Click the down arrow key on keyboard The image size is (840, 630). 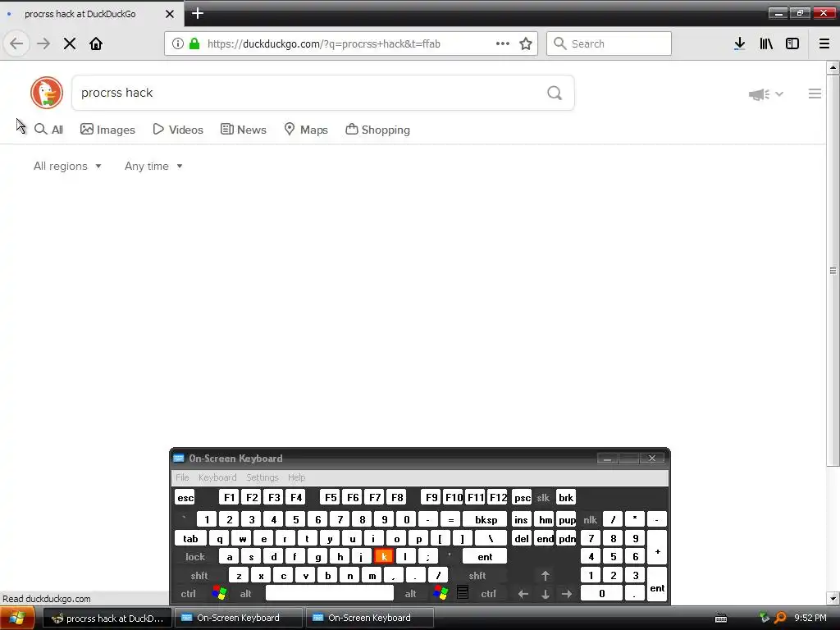click(x=546, y=594)
